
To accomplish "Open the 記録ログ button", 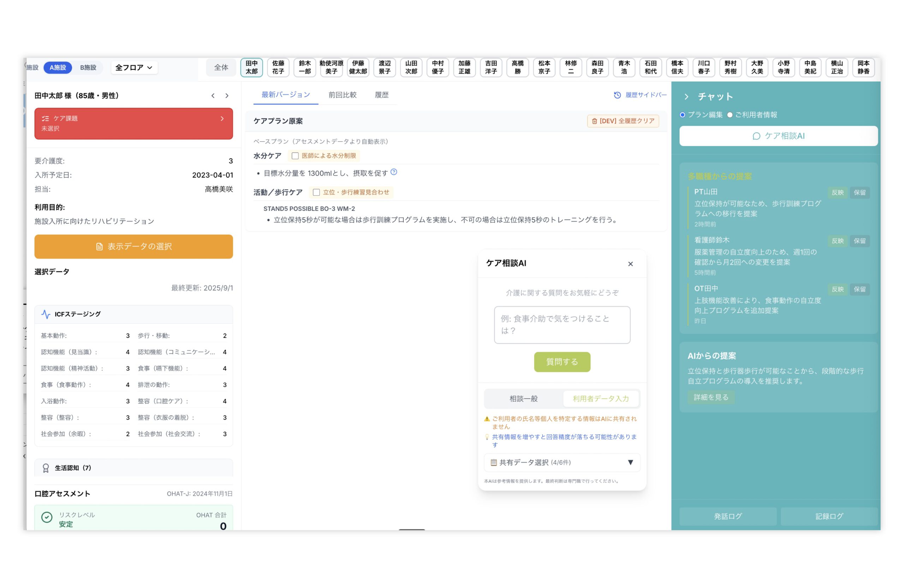I will click(x=829, y=517).
